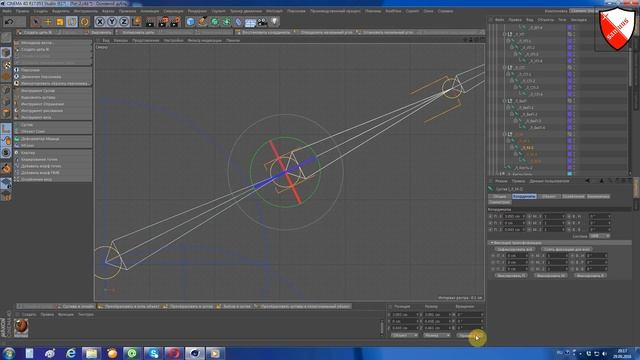Click the Light object icon
Screen dimensions: 640x360
point(274,22)
